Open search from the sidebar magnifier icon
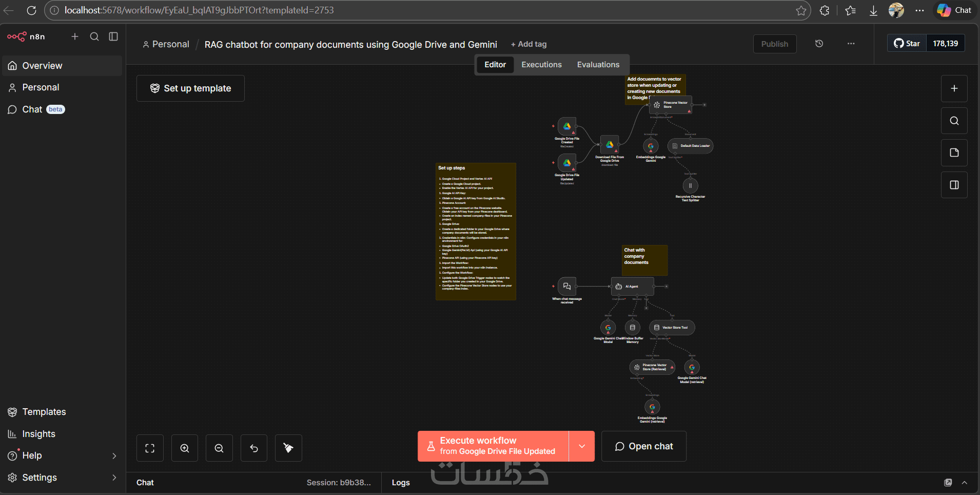Viewport: 980px width, 495px height. 94,36
